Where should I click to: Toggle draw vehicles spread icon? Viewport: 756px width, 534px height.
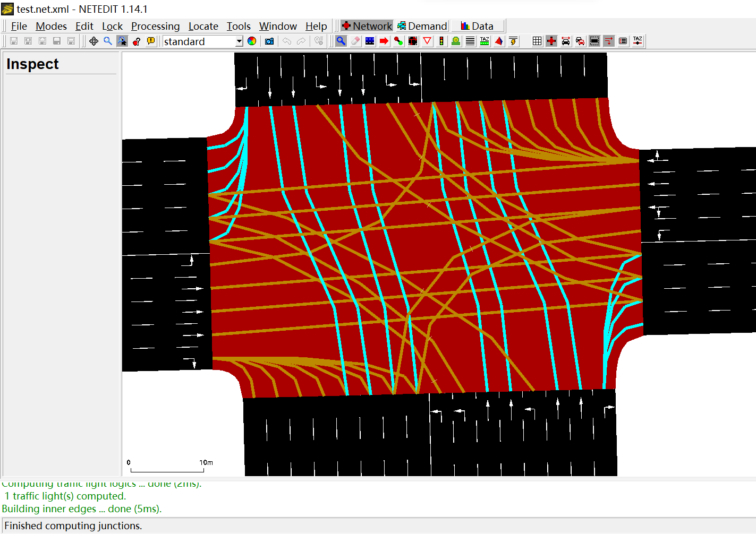coord(566,41)
